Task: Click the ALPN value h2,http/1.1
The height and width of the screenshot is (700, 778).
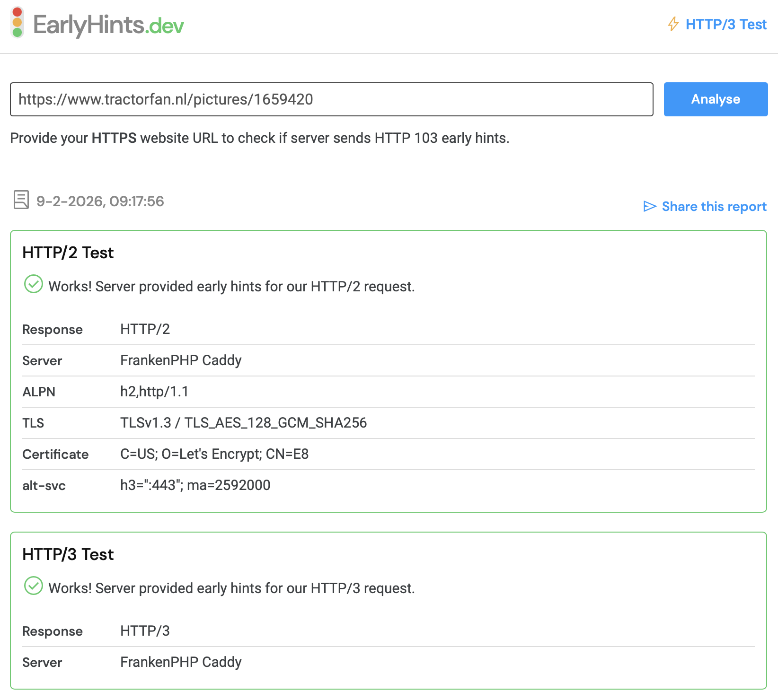Action: 154,392
